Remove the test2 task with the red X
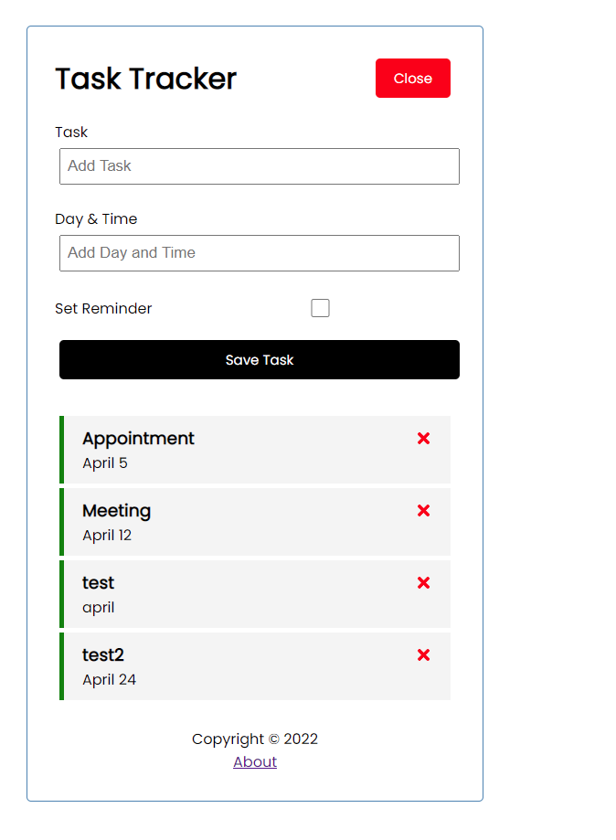The image size is (616, 840). [x=423, y=654]
